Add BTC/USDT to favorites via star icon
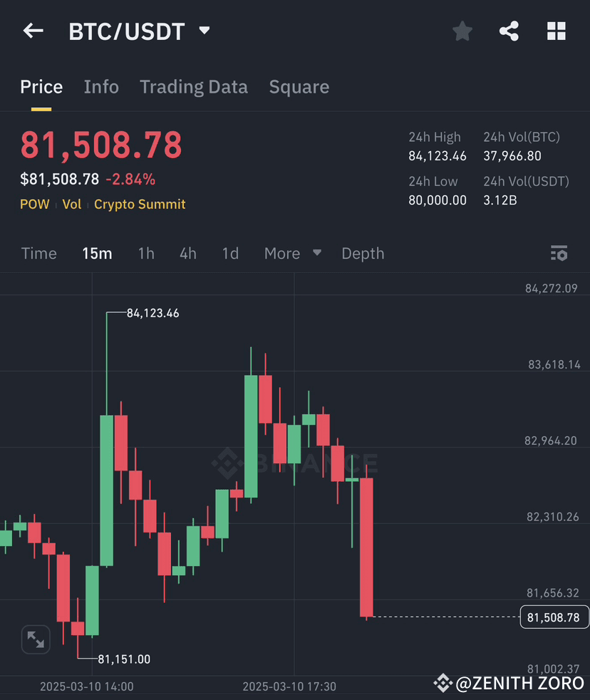The height and width of the screenshot is (700, 590). (462, 31)
